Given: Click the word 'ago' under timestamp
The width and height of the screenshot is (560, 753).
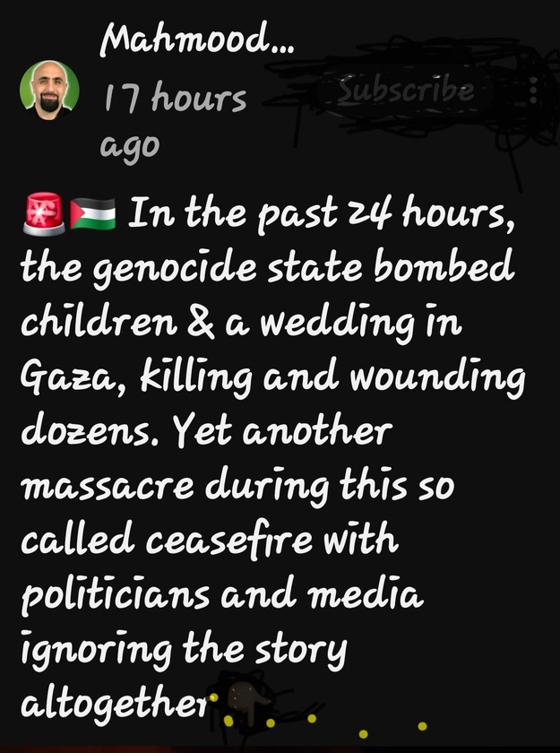Looking at the screenshot, I should click(130, 146).
